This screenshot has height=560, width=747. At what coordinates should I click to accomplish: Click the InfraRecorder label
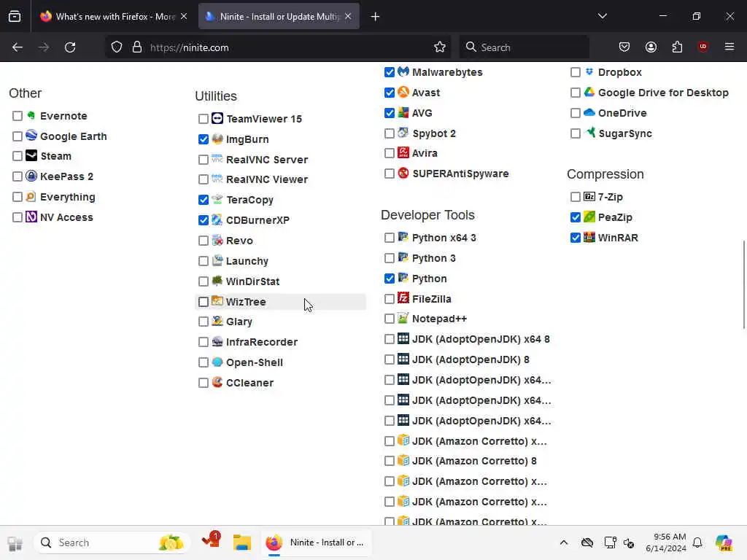(x=262, y=342)
